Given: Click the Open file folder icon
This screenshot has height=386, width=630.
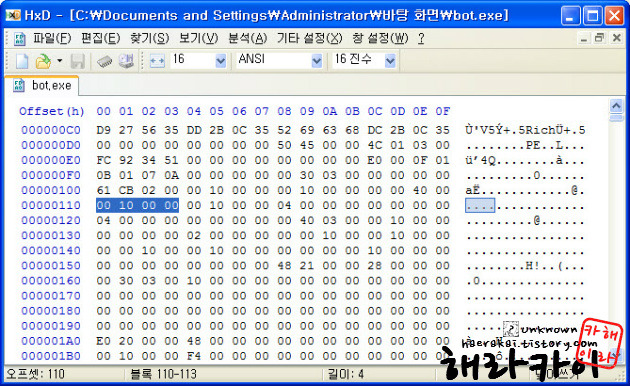Looking at the screenshot, I should pyautogui.click(x=43, y=61).
